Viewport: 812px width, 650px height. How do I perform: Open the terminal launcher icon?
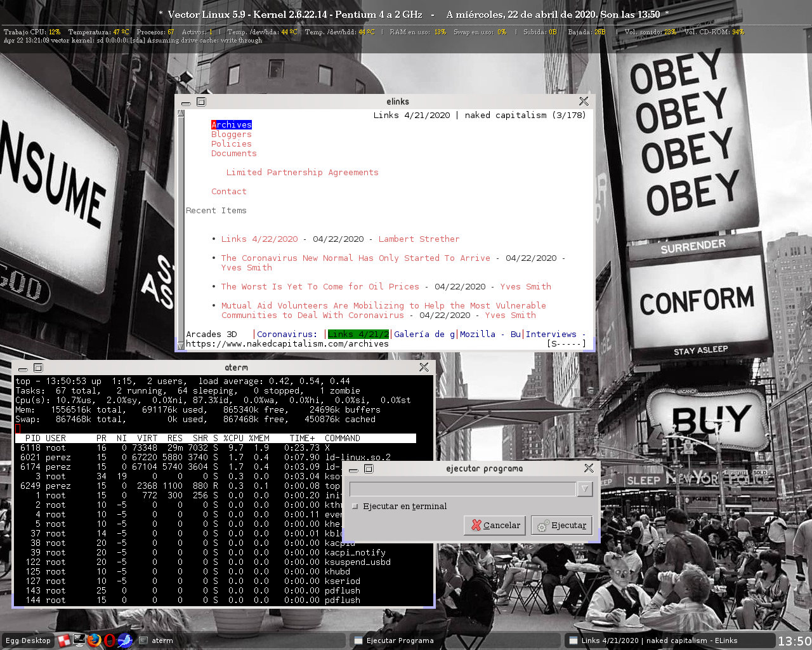tap(79, 640)
